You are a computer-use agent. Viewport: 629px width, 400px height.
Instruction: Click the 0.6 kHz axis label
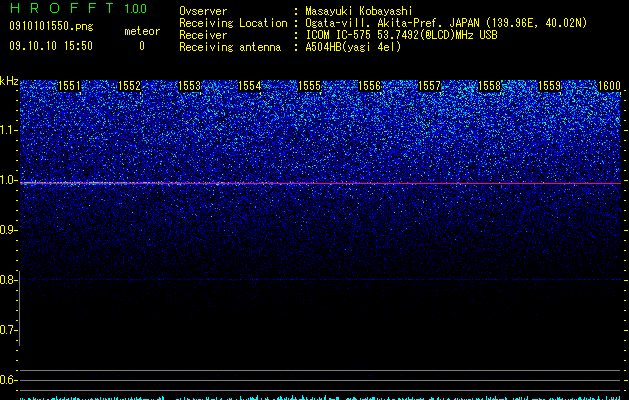tap(7, 380)
